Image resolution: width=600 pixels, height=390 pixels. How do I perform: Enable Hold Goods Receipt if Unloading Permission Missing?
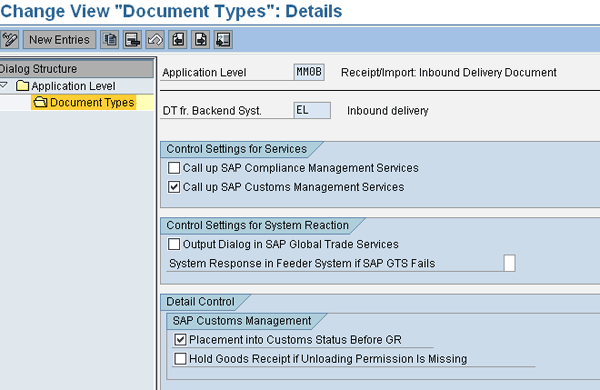(180, 359)
